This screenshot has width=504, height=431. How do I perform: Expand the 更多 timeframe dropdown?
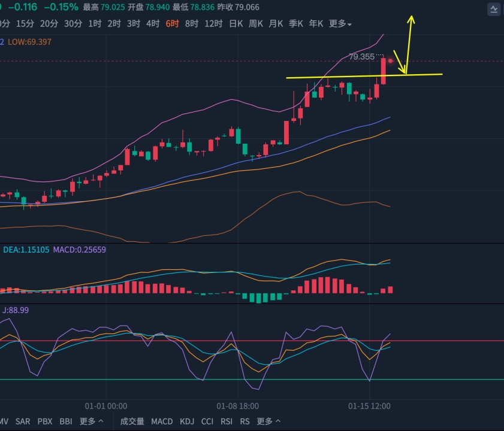[x=340, y=24]
